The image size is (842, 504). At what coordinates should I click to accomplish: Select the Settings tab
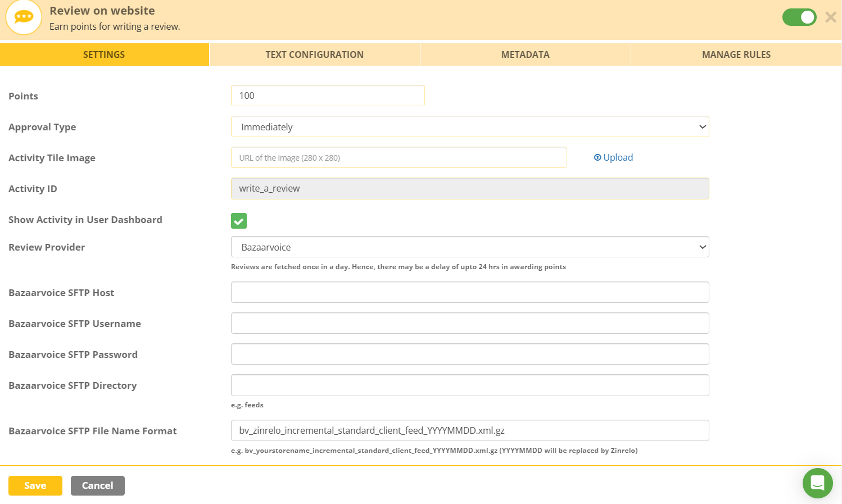pos(104,55)
